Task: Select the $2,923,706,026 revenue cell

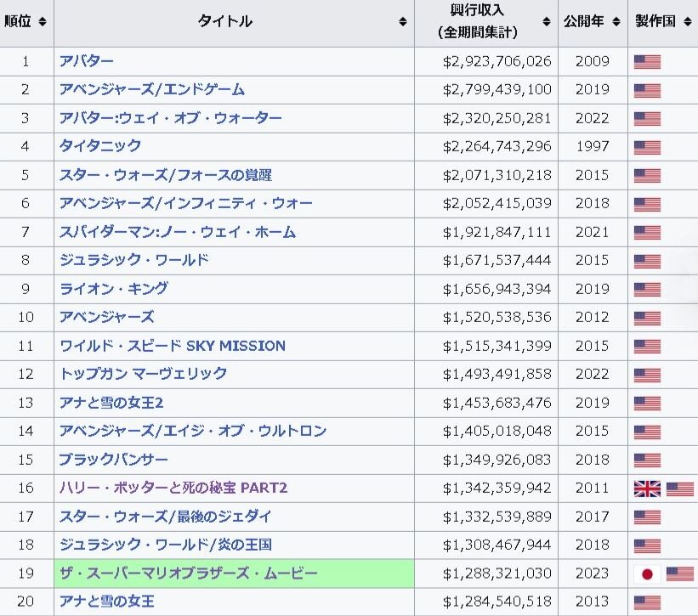Action: [497, 61]
